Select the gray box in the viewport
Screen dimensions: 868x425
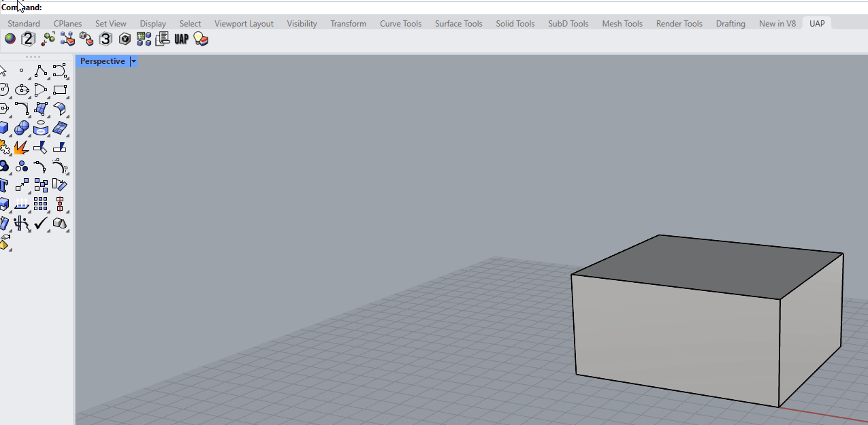708,320
